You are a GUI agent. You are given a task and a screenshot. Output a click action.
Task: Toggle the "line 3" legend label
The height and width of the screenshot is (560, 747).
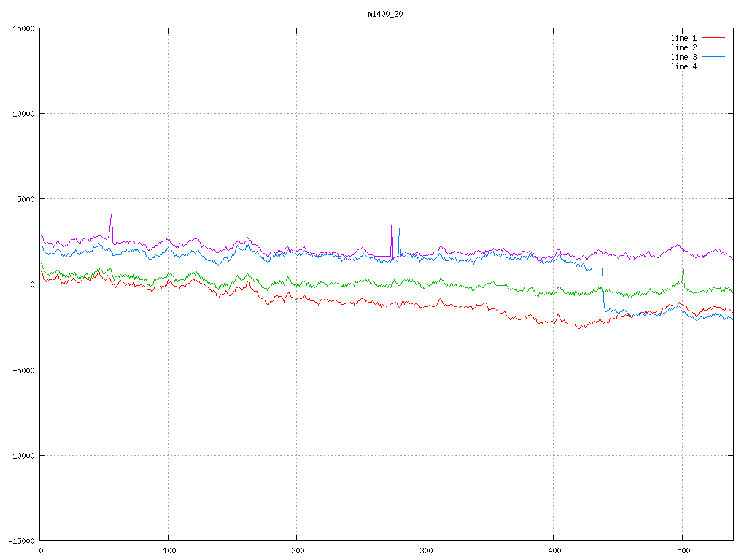(x=684, y=57)
